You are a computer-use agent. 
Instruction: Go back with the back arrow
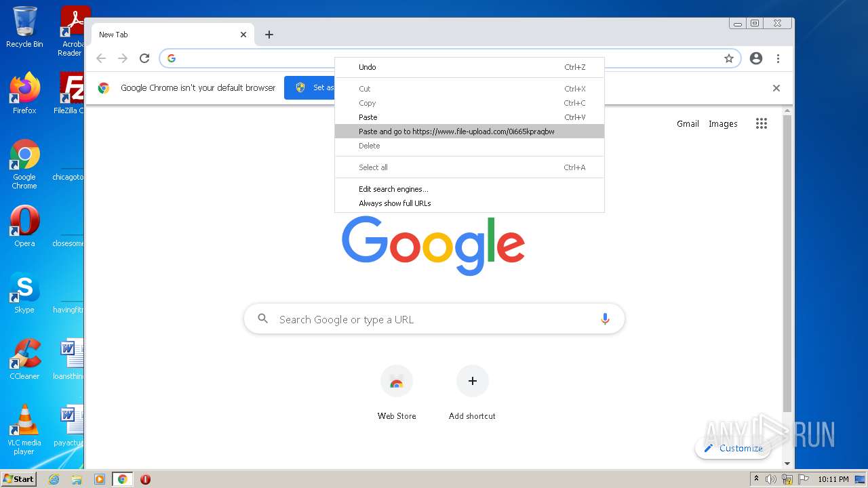tap(101, 58)
